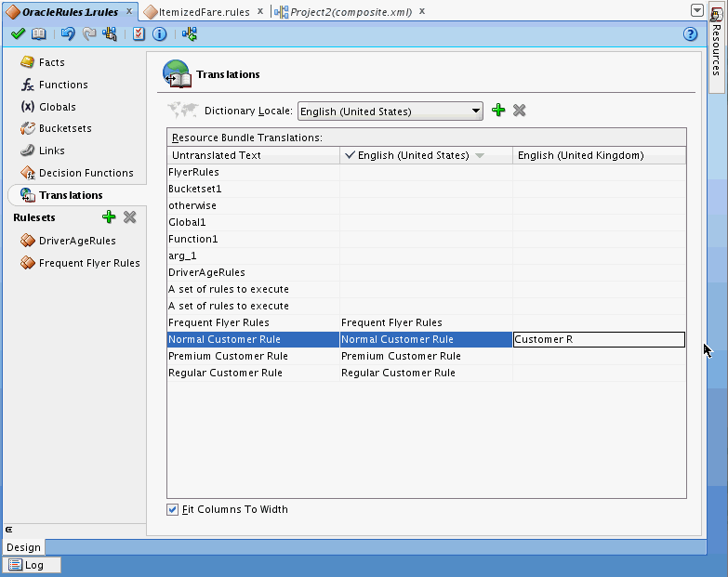Select the Global1 row

click(x=426, y=222)
